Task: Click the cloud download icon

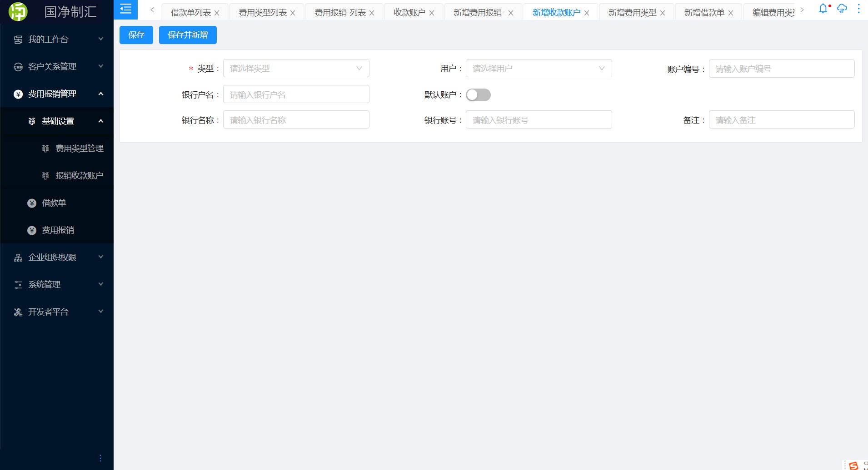Action: (x=842, y=9)
